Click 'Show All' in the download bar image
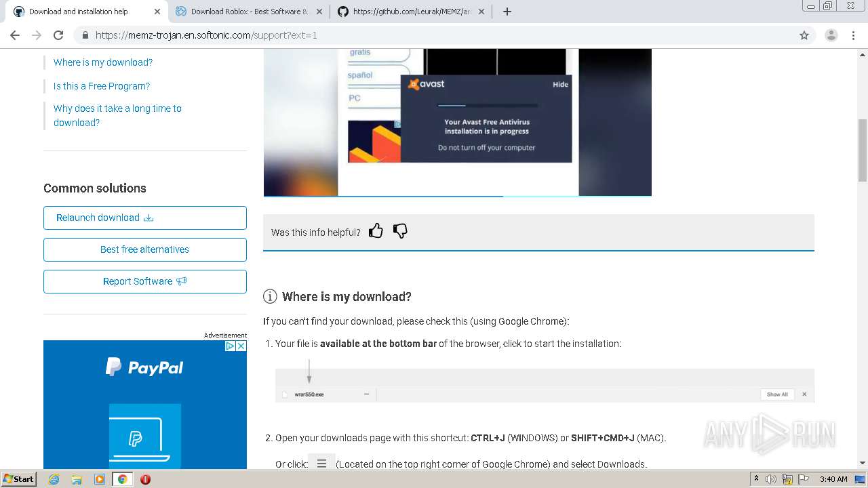 tap(777, 394)
